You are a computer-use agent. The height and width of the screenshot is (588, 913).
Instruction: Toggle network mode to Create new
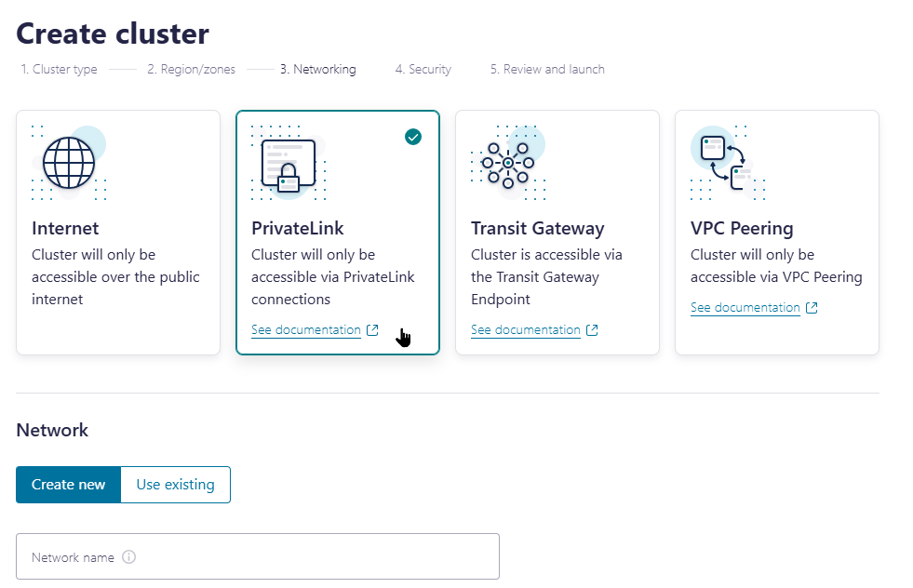pos(68,485)
